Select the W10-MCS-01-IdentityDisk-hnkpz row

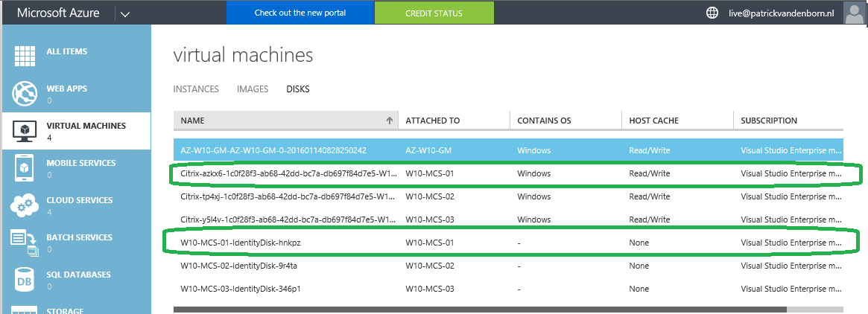pyautogui.click(x=508, y=243)
